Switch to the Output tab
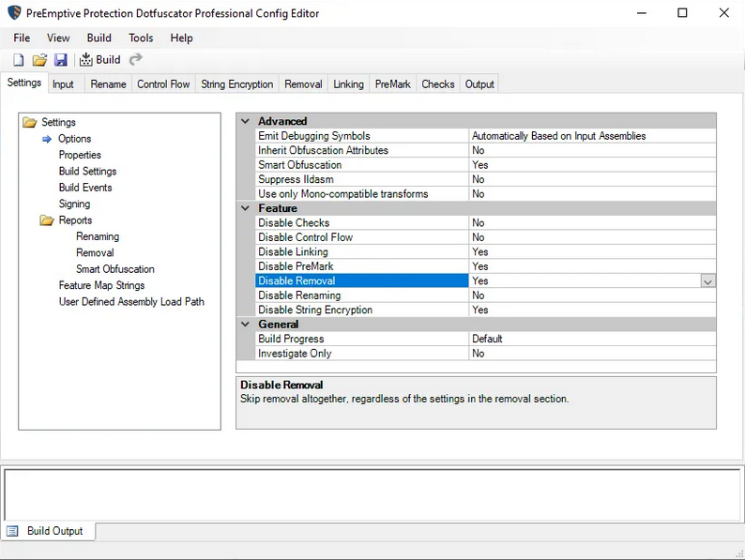 [x=479, y=84]
